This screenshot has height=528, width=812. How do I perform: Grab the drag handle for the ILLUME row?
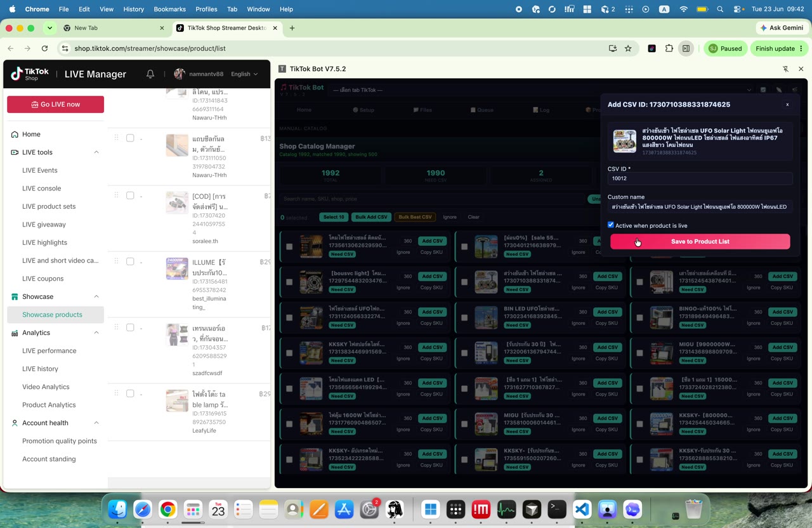pyautogui.click(x=116, y=261)
